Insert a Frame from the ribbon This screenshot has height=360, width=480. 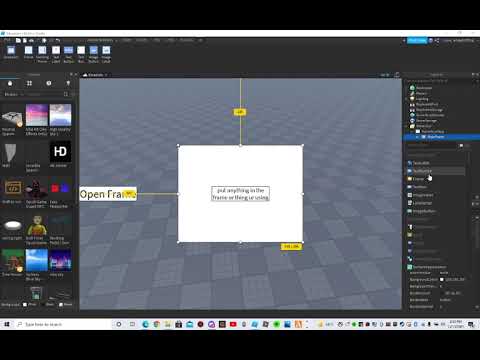pos(28,53)
